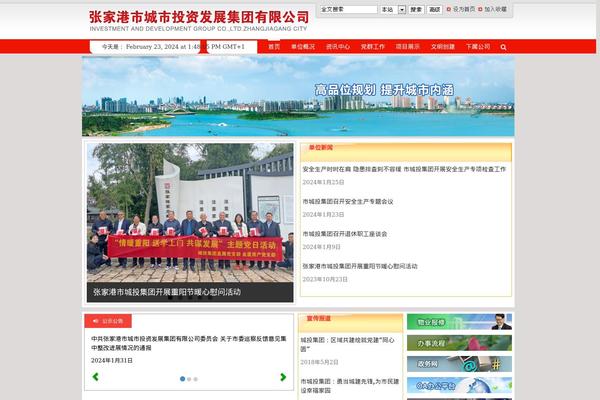Click the 宣传报道 section header
The image size is (600, 400).
(319, 318)
